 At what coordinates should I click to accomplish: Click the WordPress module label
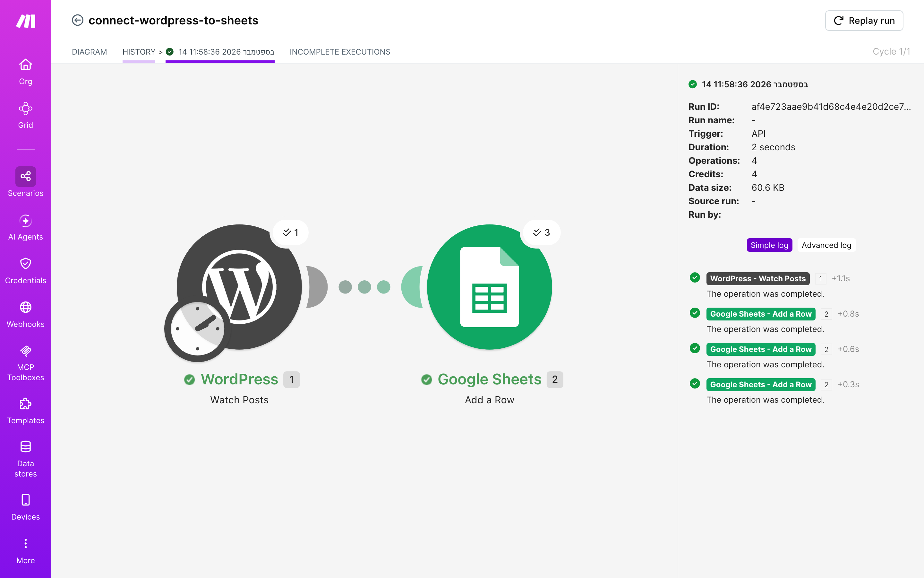[239, 379]
